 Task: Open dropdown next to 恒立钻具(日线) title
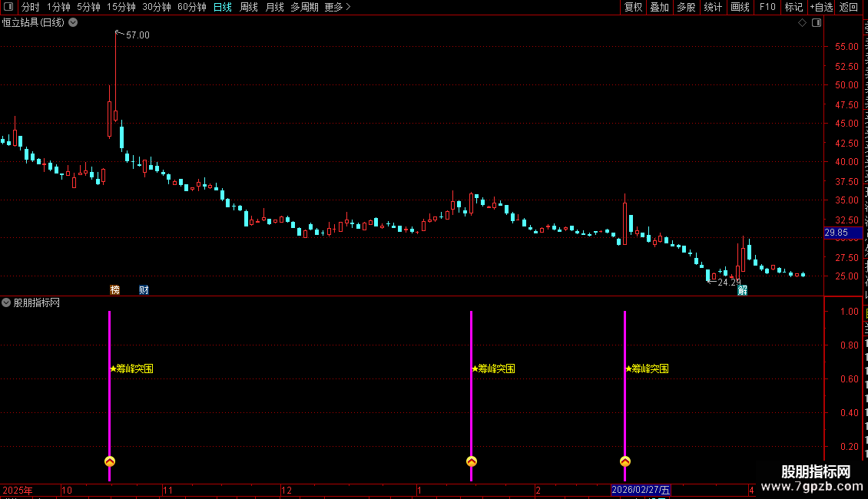73,23
